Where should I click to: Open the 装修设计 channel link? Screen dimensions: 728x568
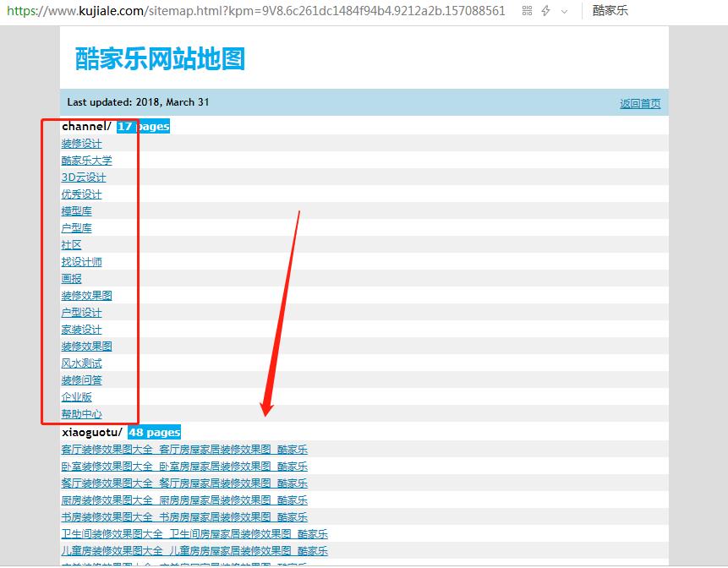pyautogui.click(x=82, y=144)
